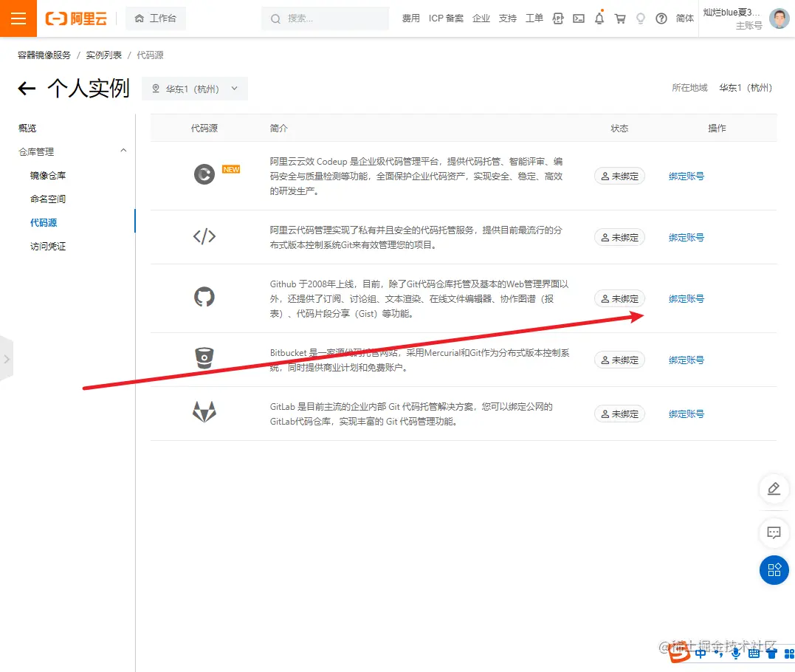Click the Codeup code source icon
795x672 pixels.
(204, 174)
